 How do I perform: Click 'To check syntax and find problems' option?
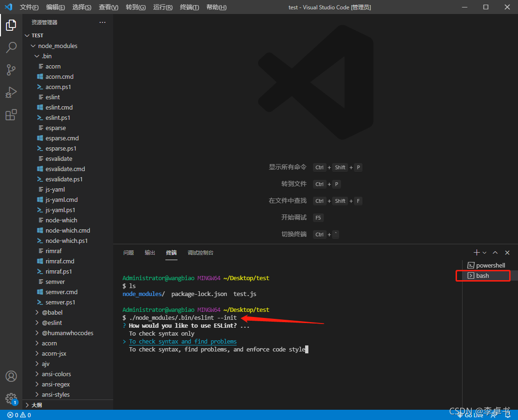(183, 342)
